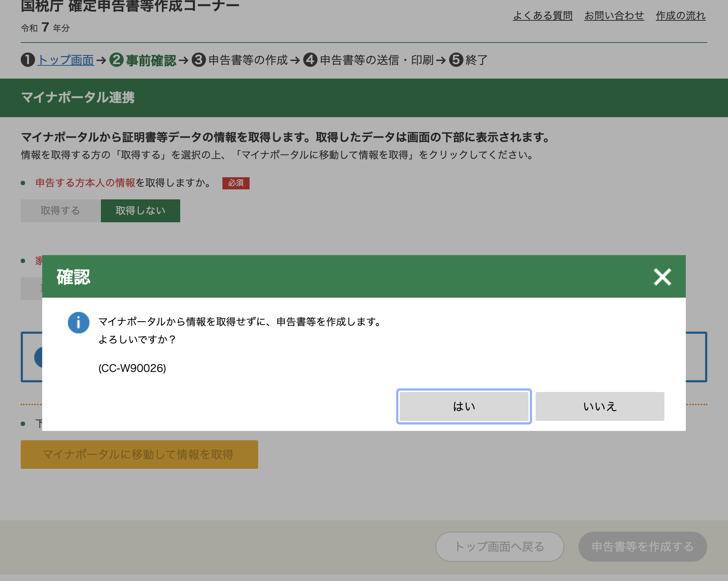This screenshot has height=581, width=728.
Task: Select the 取得しない toggle option
Action: [x=140, y=211]
